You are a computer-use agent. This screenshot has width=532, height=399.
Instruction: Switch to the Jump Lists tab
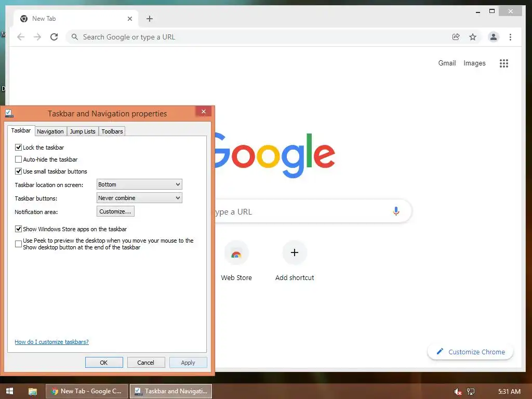pos(83,131)
